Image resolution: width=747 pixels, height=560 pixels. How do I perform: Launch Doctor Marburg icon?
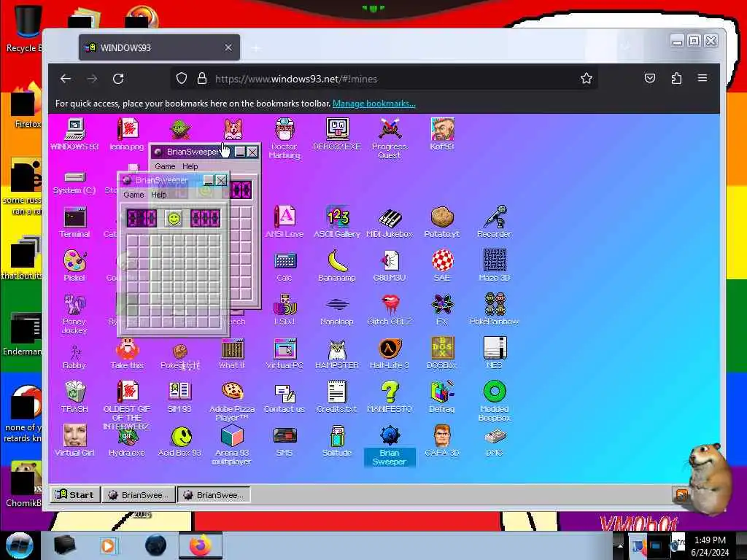pyautogui.click(x=285, y=138)
